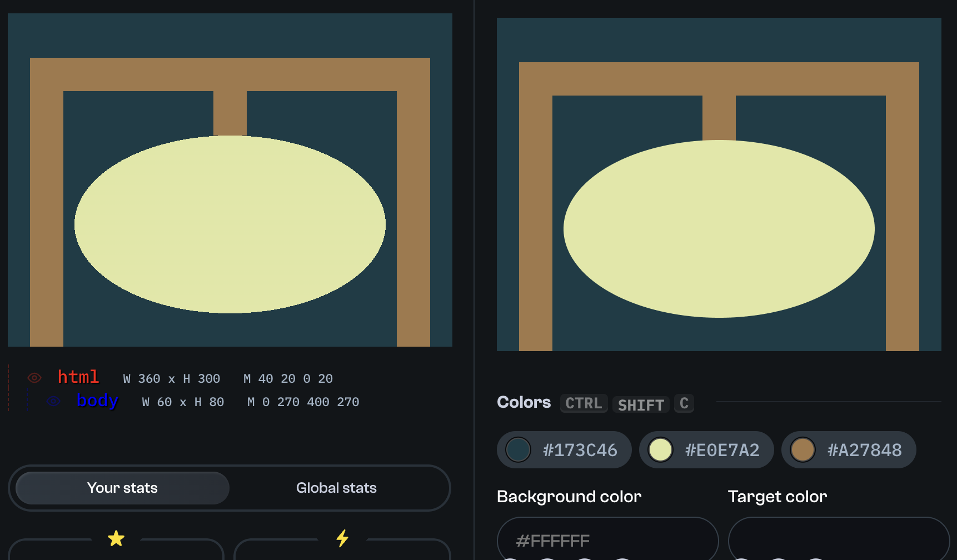
Task: Select the html element row label
Action: tap(78, 377)
